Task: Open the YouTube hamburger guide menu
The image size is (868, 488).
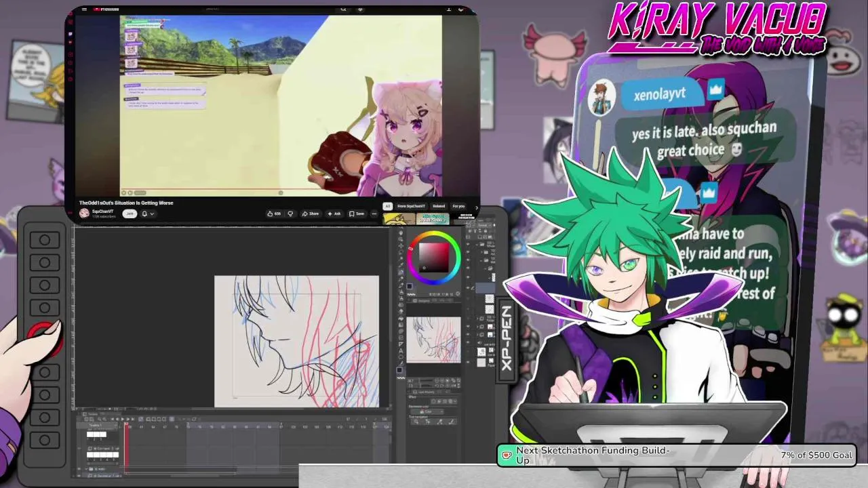Action: 84,9
